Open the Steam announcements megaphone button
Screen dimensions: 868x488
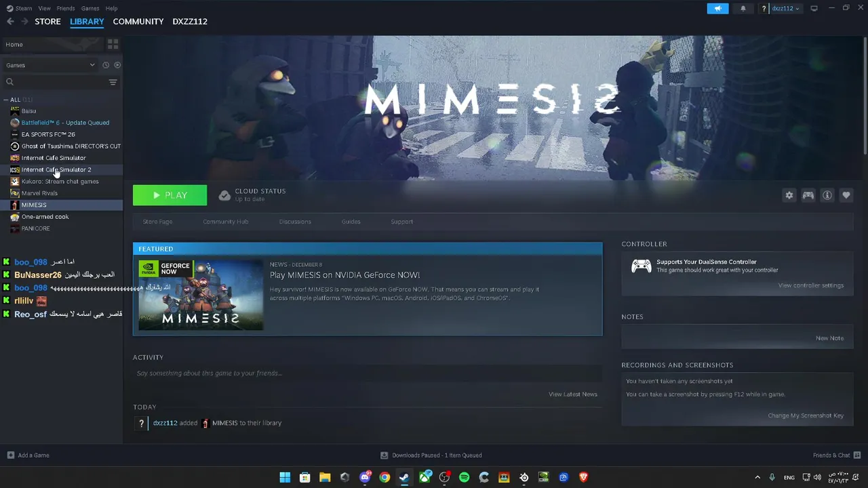click(717, 8)
